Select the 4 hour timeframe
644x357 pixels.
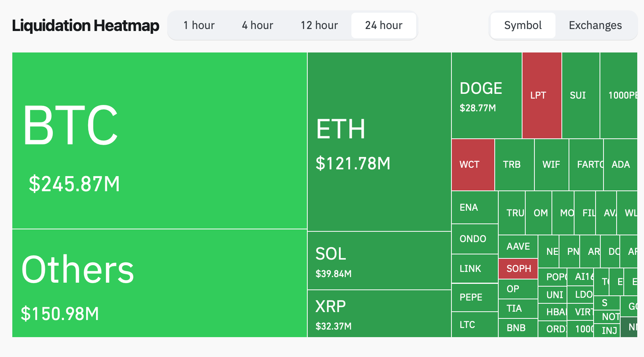(257, 25)
